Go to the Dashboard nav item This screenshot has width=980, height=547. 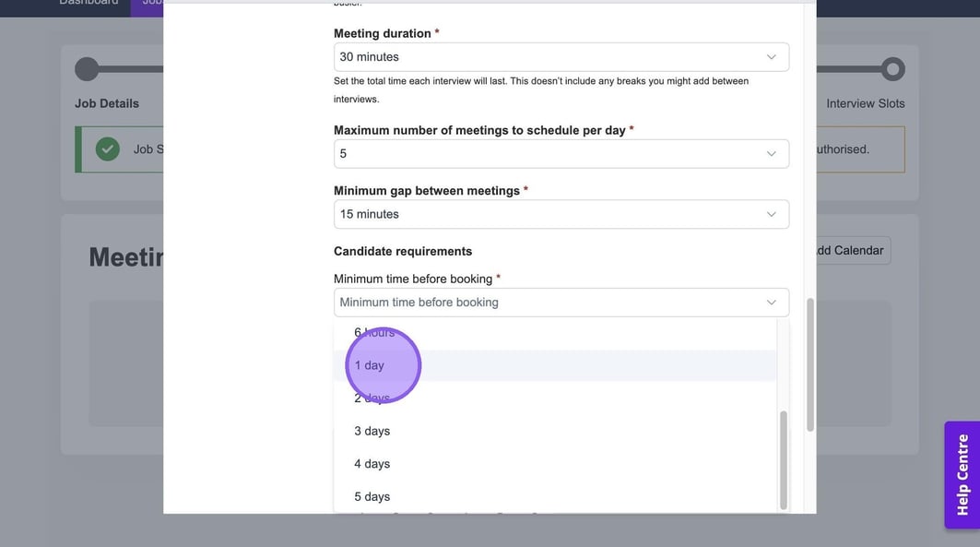89,3
